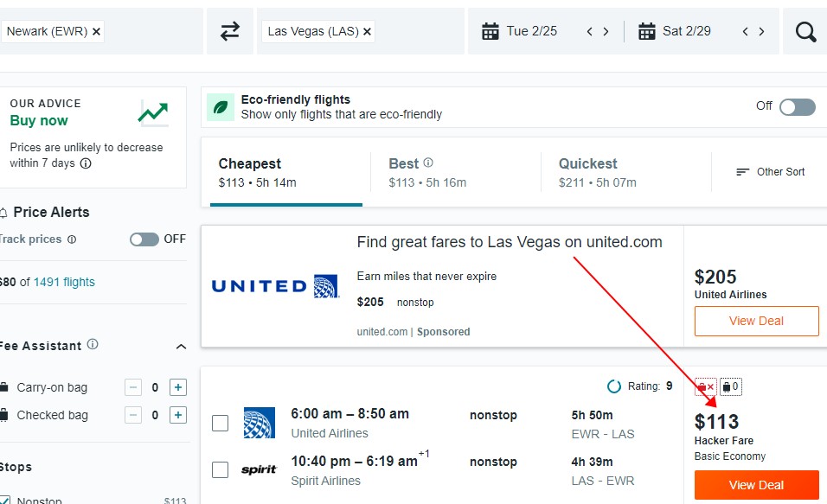Open the departure date calendar icon
The height and width of the screenshot is (504, 827).
point(490,32)
